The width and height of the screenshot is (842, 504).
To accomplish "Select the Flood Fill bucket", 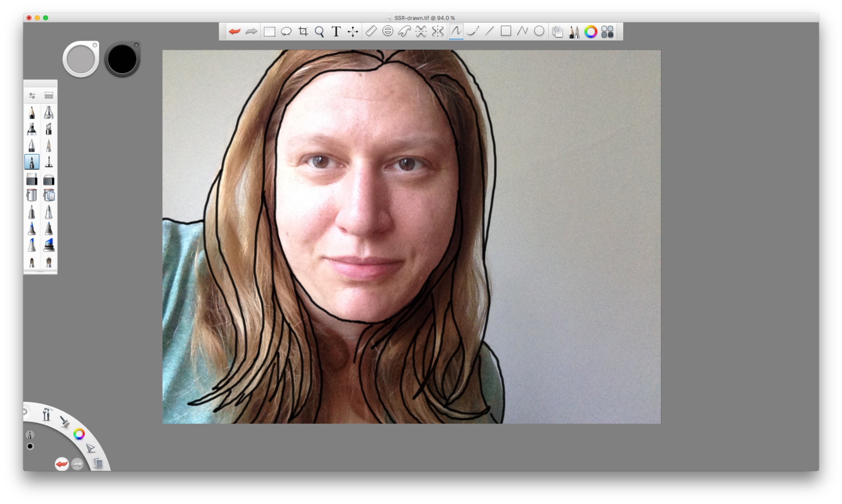I will pyautogui.click(x=32, y=195).
